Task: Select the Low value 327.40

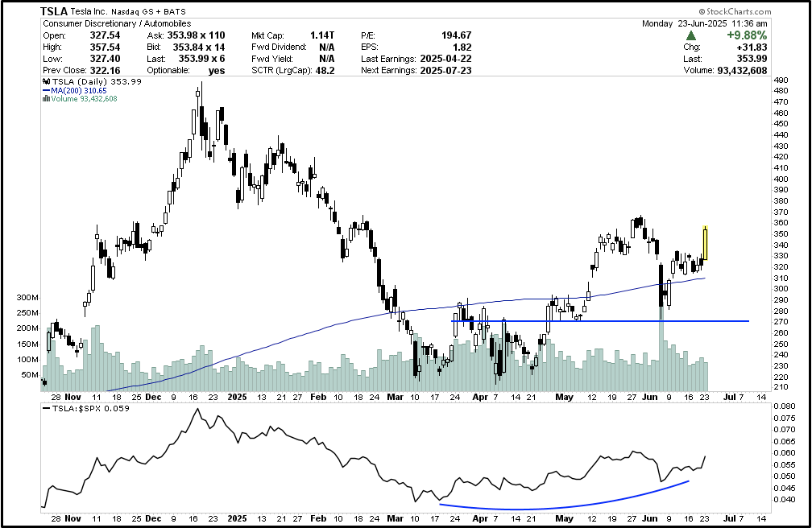Action: pyautogui.click(x=105, y=59)
